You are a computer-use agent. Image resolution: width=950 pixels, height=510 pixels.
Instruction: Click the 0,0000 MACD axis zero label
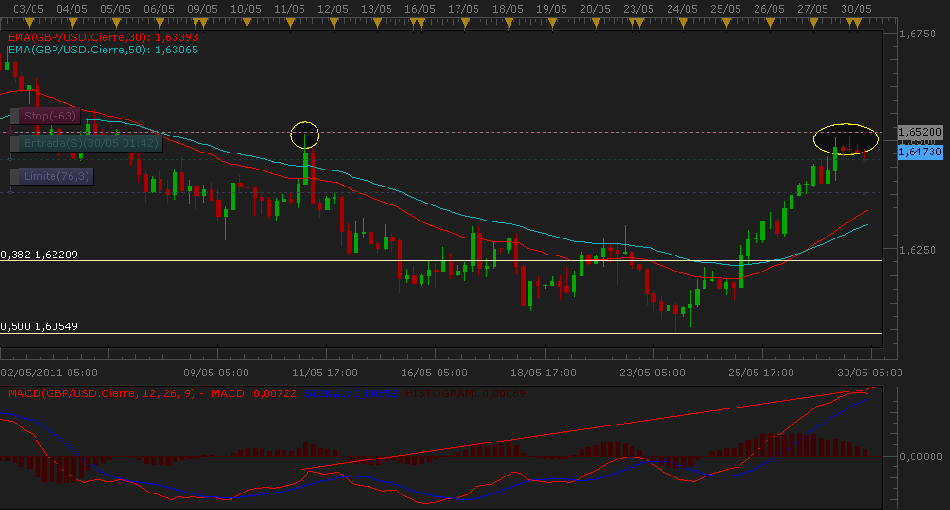pos(920,456)
